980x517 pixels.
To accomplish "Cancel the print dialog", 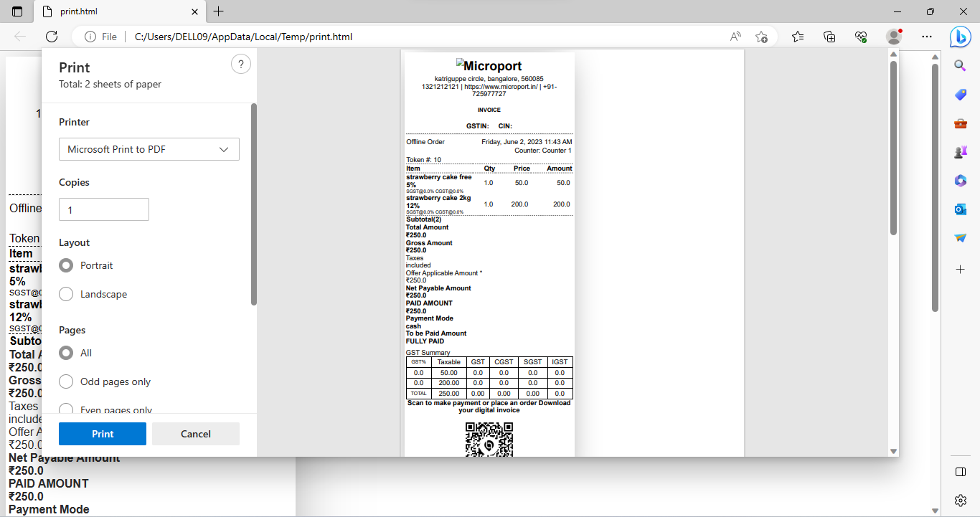I will coord(196,434).
